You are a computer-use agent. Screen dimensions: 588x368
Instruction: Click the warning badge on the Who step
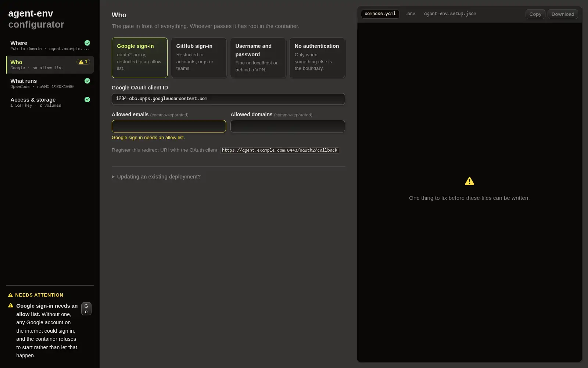click(x=83, y=62)
